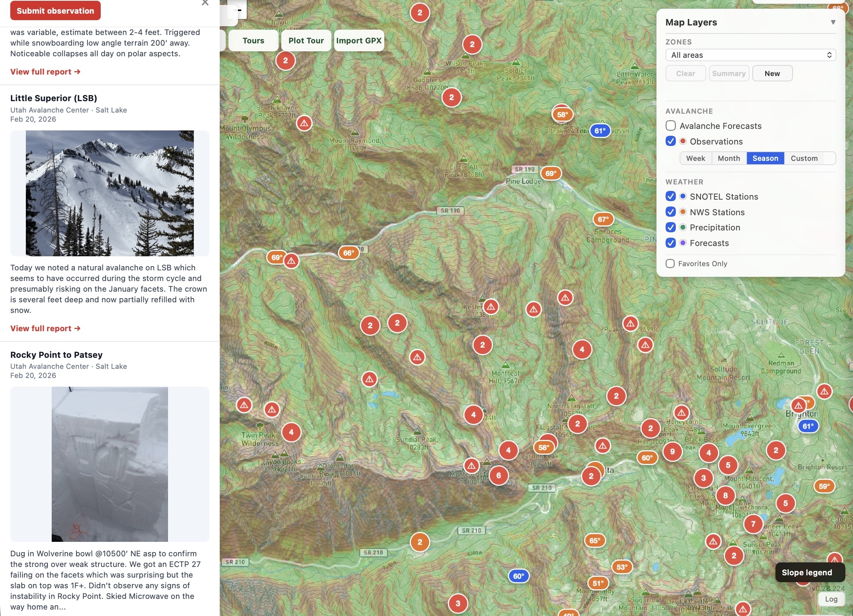Enable Favorites Only filter

(670, 264)
